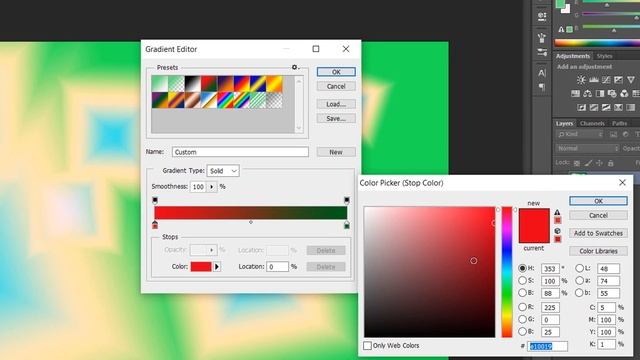Click the new color swatch in Color Picker
Screen dimensions: 640x360
click(534, 217)
